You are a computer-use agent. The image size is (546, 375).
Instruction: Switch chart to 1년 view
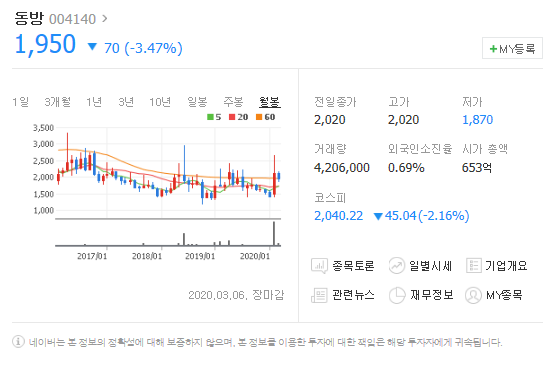(94, 102)
